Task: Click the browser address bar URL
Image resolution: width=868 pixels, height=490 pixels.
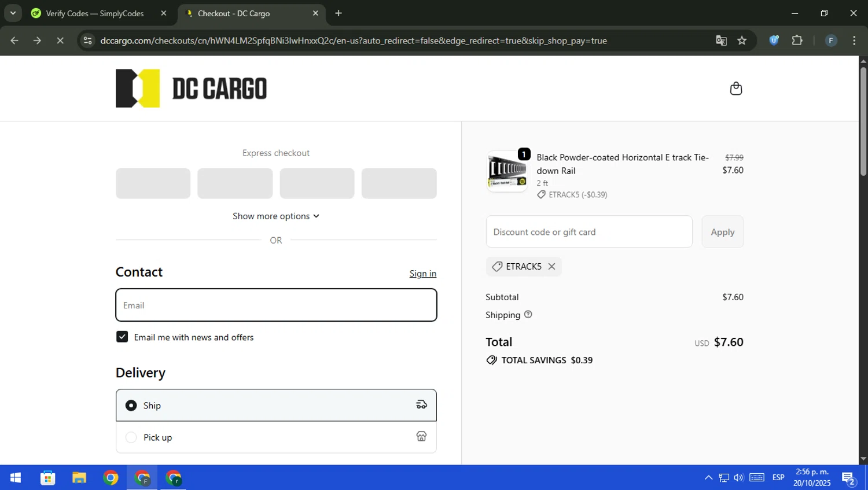Action: [354, 40]
